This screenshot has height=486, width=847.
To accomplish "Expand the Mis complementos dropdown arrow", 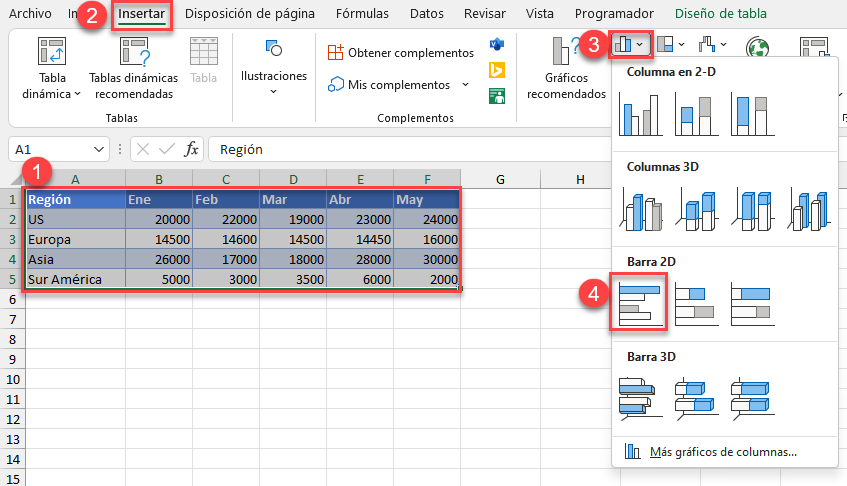I will pyautogui.click(x=465, y=85).
